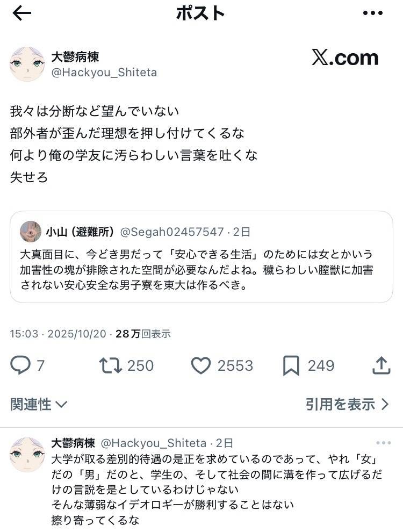Viewport: 403px width, 532px height.
Task: Open the three-dot menu in the header
Action: (x=373, y=14)
